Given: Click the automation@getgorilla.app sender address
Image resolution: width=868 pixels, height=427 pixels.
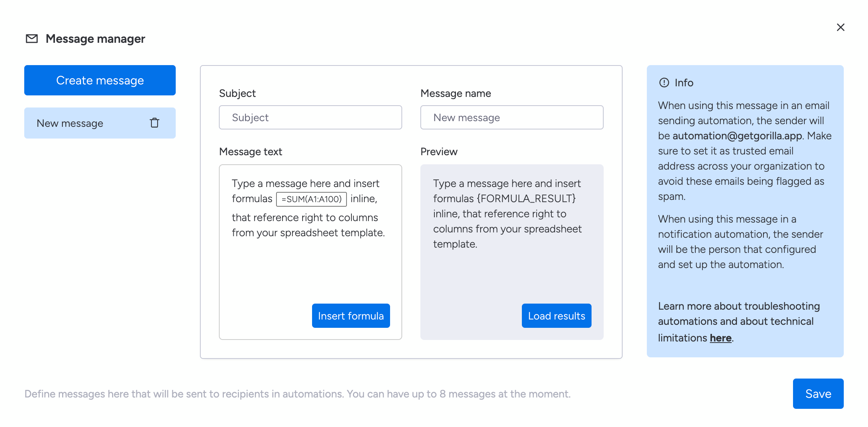Looking at the screenshot, I should coord(737,136).
